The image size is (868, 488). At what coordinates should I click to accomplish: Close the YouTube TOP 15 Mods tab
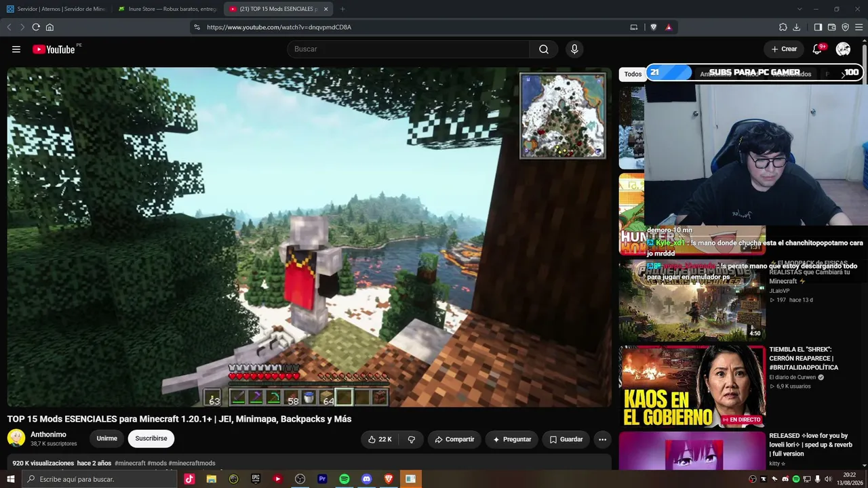[x=325, y=9]
